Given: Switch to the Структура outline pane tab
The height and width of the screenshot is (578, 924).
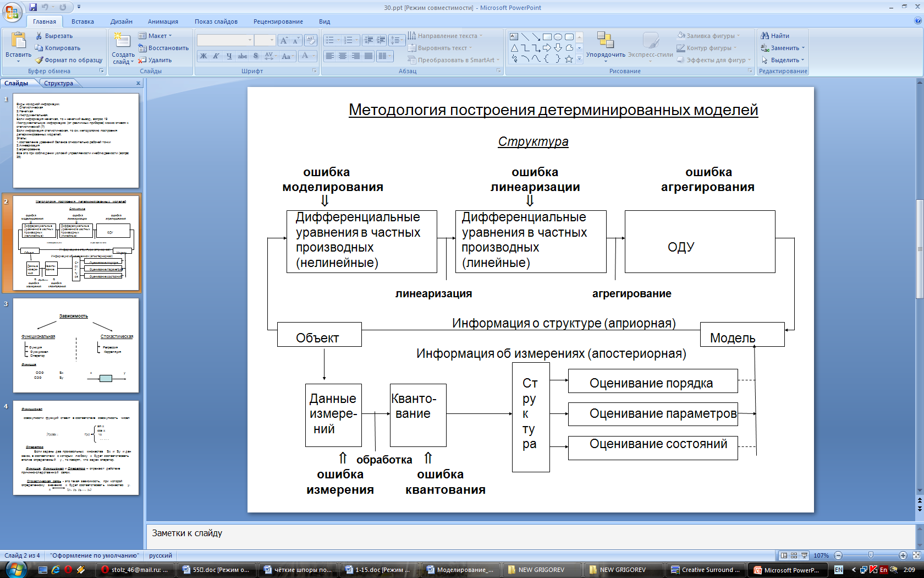Looking at the screenshot, I should tap(58, 83).
